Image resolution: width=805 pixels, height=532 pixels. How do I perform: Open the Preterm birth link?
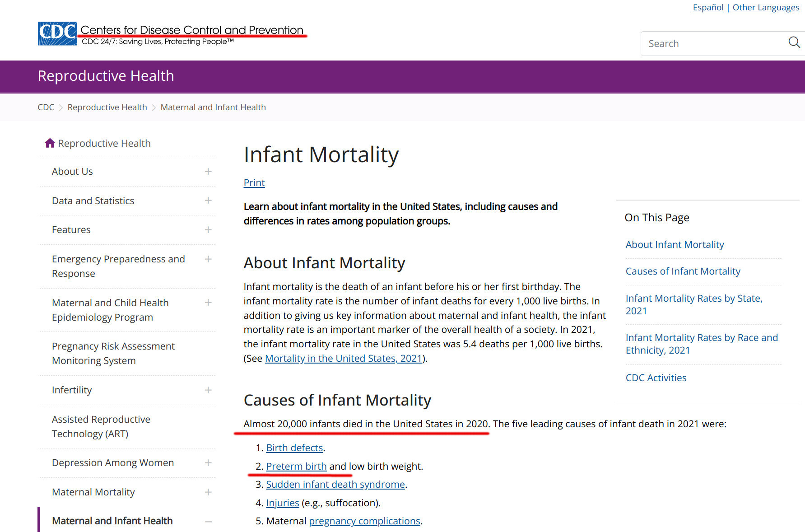pos(296,467)
